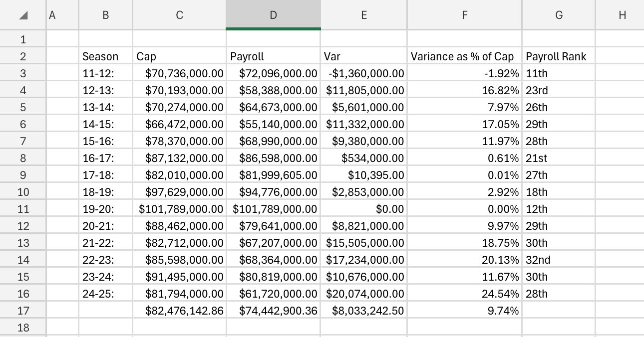Click payroll rank 23rd
This screenshot has height=337, width=644.
click(x=559, y=90)
